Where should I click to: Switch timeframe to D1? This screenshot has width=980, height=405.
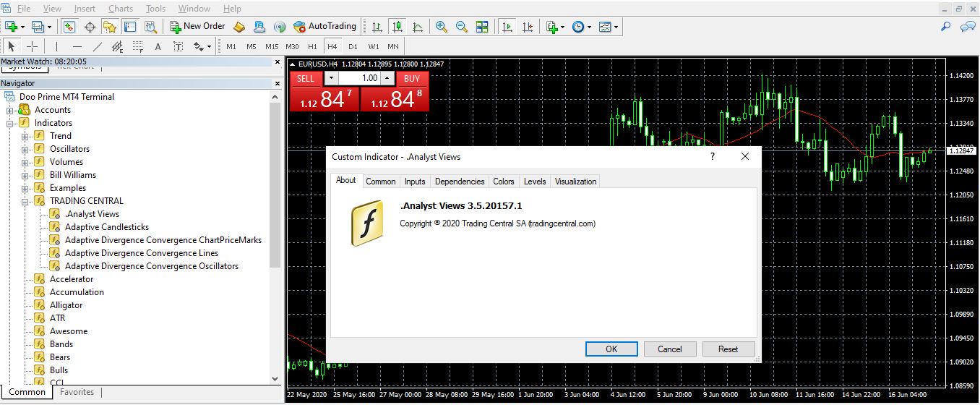353,46
